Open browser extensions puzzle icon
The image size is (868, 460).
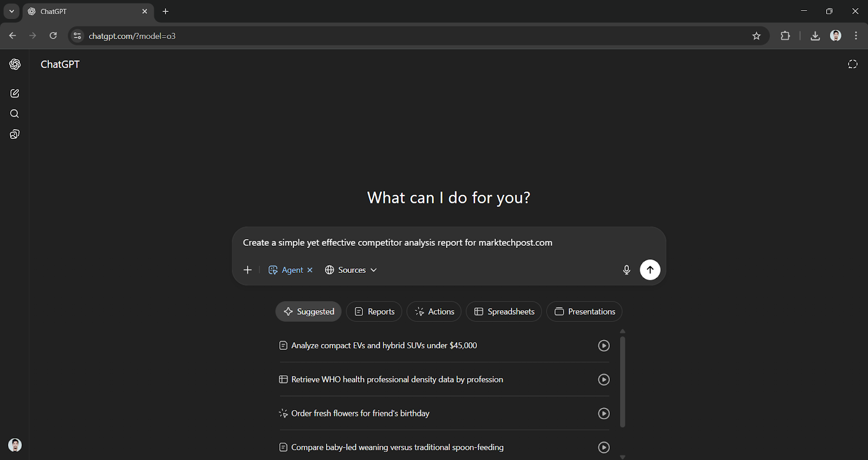click(785, 36)
